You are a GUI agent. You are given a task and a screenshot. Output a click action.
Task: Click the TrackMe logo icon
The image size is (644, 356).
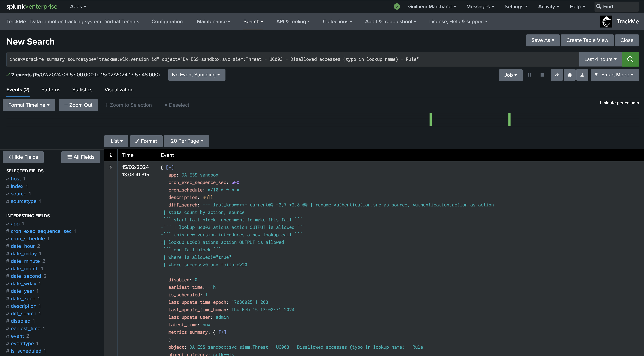coord(606,22)
